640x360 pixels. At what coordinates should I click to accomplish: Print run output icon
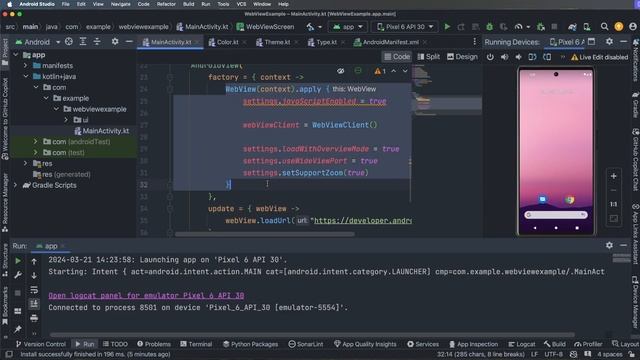pyautogui.click(x=34, y=318)
